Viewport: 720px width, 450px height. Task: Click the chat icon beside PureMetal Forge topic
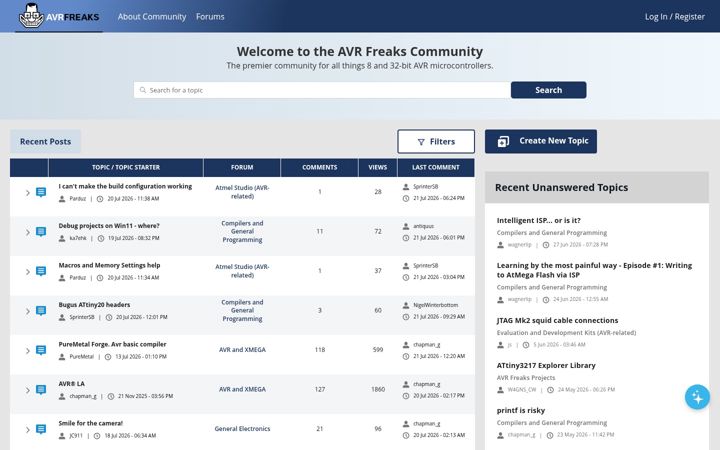(x=41, y=350)
